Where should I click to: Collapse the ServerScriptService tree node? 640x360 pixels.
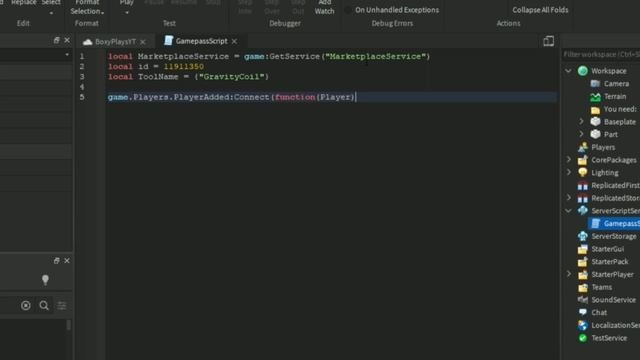[568, 211]
